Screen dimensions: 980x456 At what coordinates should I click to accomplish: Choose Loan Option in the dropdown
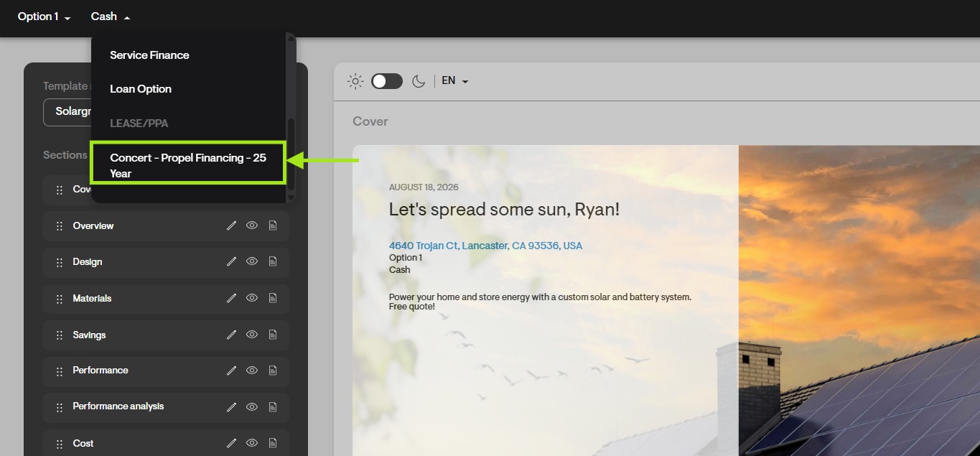141,89
